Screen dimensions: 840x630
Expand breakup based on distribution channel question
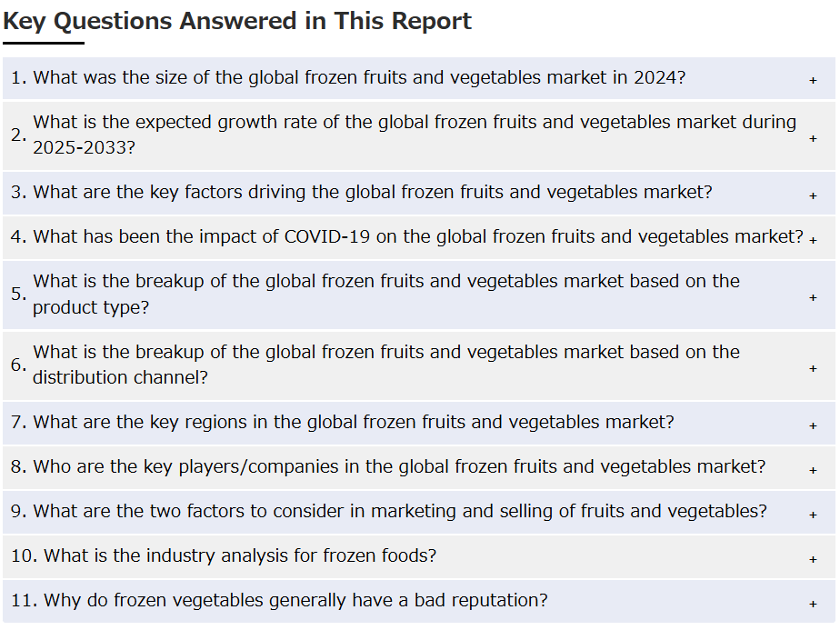coord(419,365)
